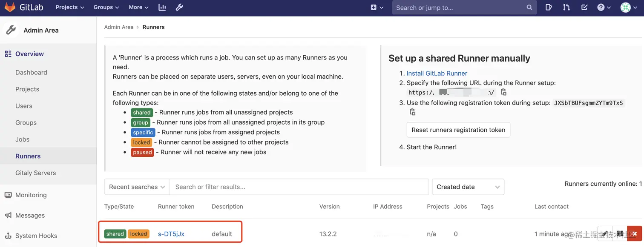
Task: Open the Groups menu in navbar
Action: tap(106, 7)
